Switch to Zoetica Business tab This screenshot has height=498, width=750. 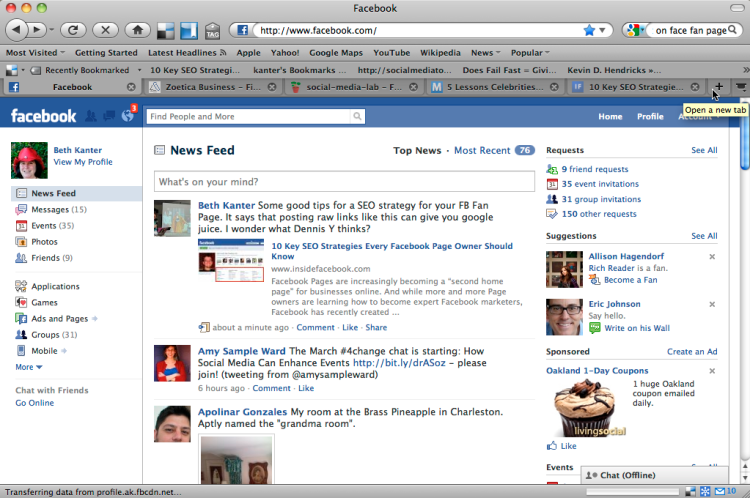213,87
